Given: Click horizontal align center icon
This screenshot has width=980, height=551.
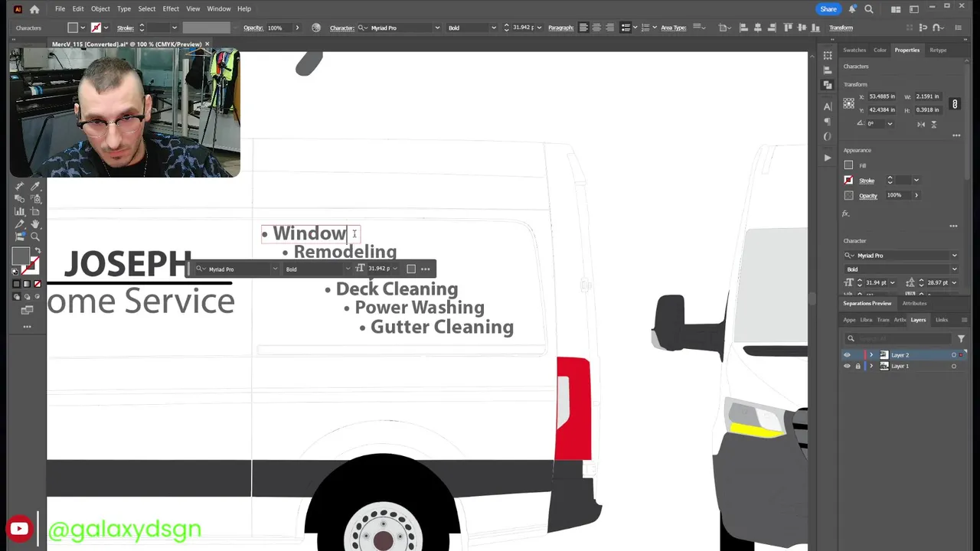Looking at the screenshot, I should point(757,28).
